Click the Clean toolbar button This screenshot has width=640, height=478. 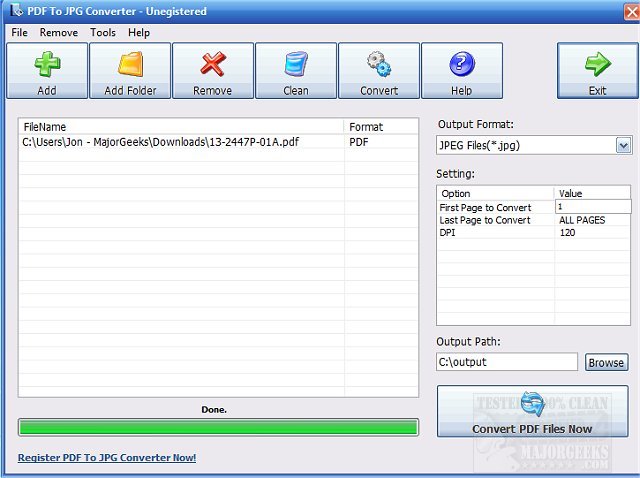(296, 71)
